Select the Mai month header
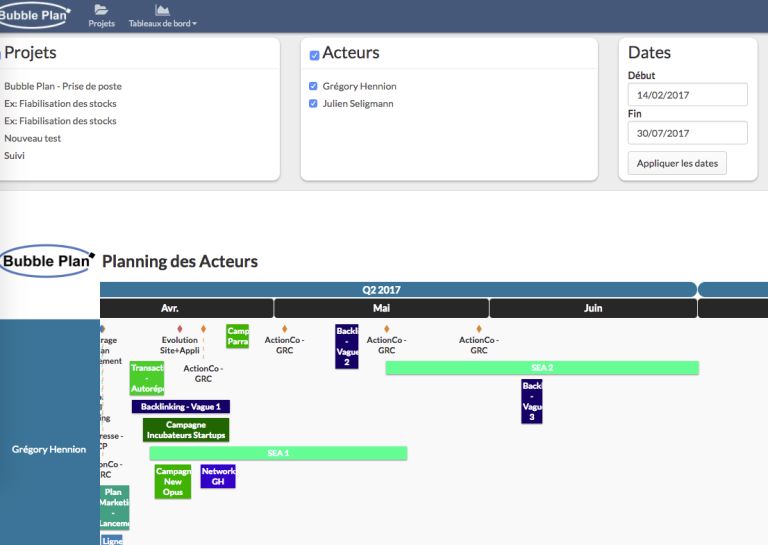The height and width of the screenshot is (545, 768). coord(382,308)
